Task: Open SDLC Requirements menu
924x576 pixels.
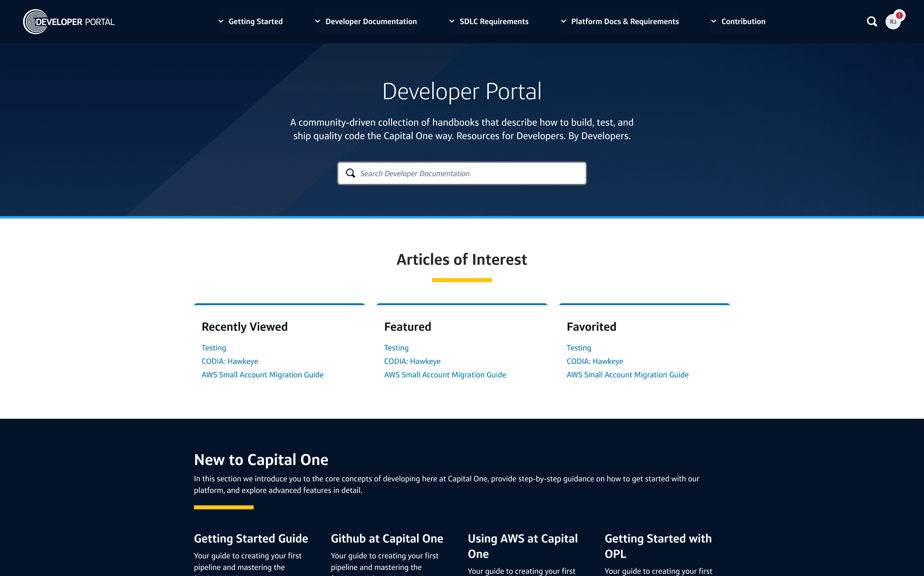Action: pos(494,22)
